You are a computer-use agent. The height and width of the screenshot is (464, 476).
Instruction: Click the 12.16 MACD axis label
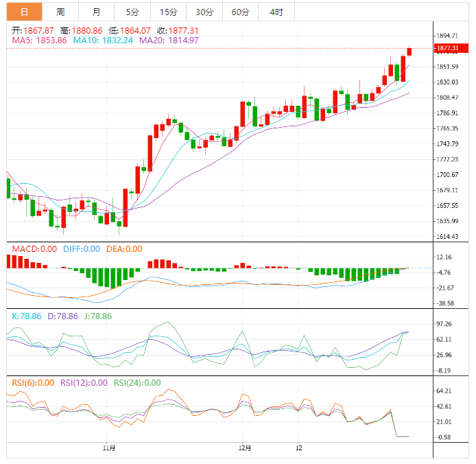[444, 257]
